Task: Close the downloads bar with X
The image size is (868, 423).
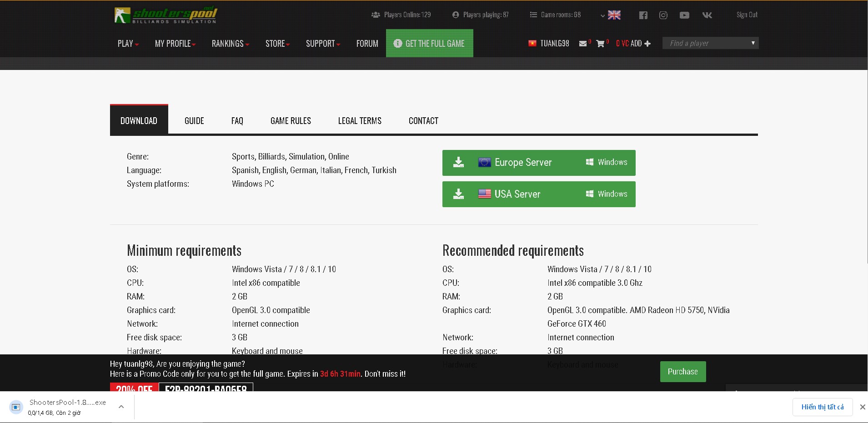Action: pos(863,407)
